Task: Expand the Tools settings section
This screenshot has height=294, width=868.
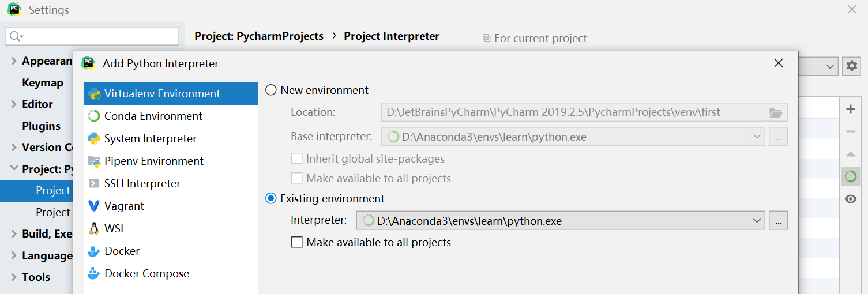Action: click(14, 277)
